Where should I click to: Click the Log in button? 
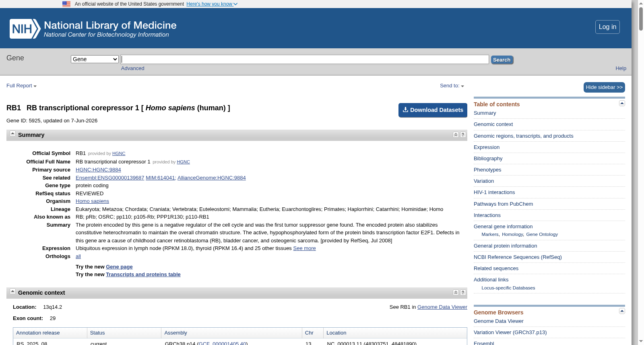pos(607,27)
